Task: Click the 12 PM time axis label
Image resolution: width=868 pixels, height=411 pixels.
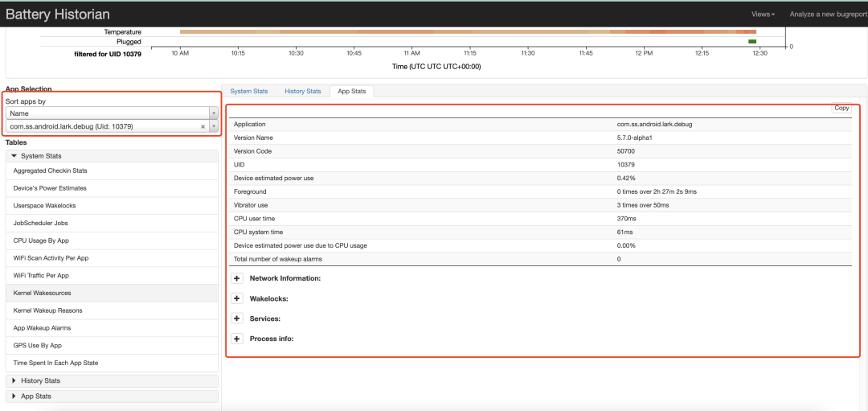Action: [x=644, y=54]
